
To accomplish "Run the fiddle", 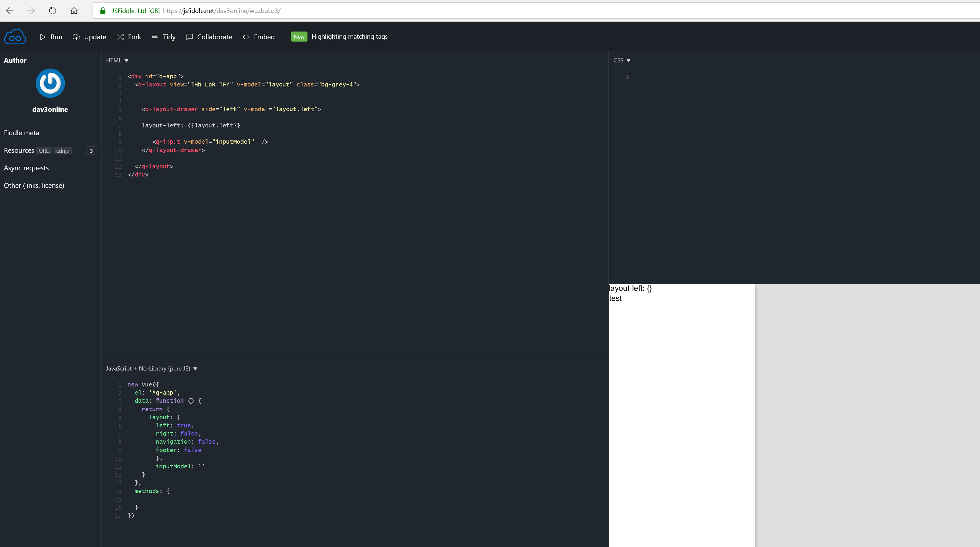I will click(x=51, y=36).
